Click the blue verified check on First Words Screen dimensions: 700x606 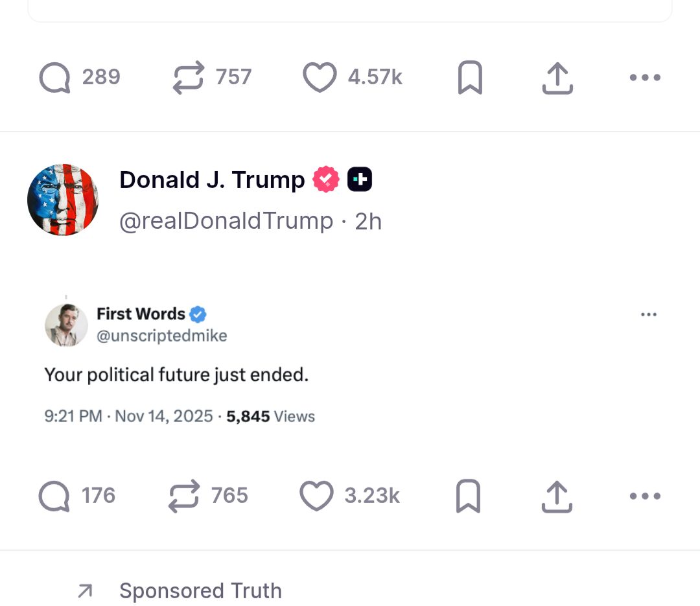(x=198, y=314)
